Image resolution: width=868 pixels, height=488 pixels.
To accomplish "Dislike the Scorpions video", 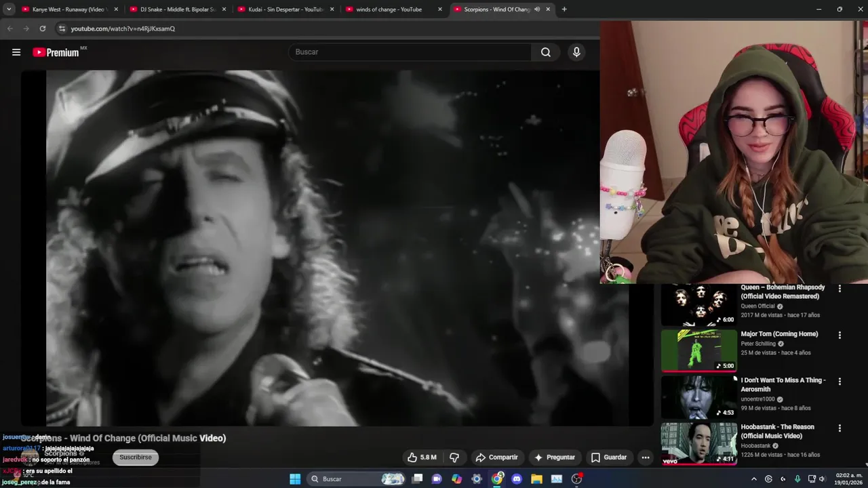I will coord(454,457).
